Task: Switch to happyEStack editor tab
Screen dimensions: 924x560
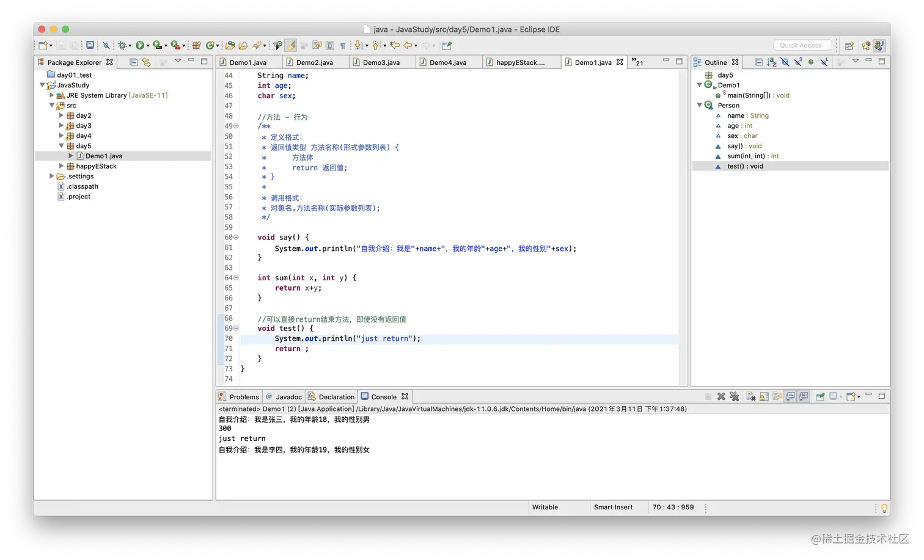Action: (x=520, y=62)
